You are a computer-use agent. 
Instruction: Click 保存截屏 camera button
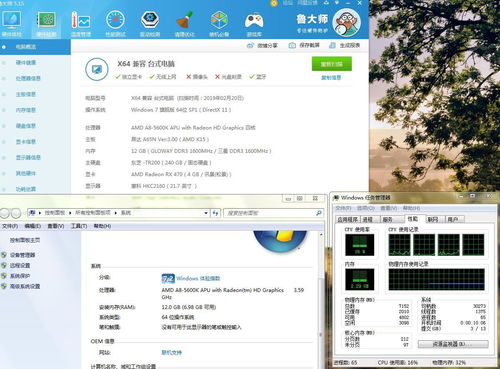click(304, 45)
